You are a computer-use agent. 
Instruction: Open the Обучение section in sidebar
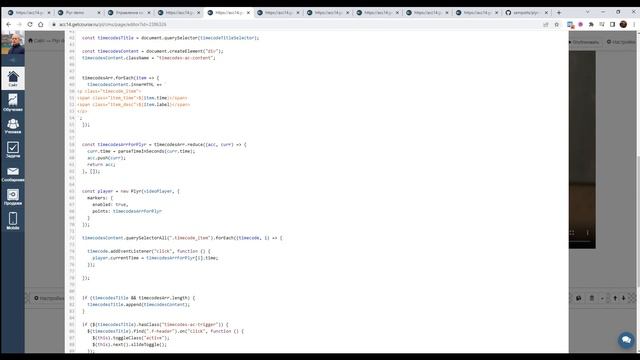pos(13,102)
